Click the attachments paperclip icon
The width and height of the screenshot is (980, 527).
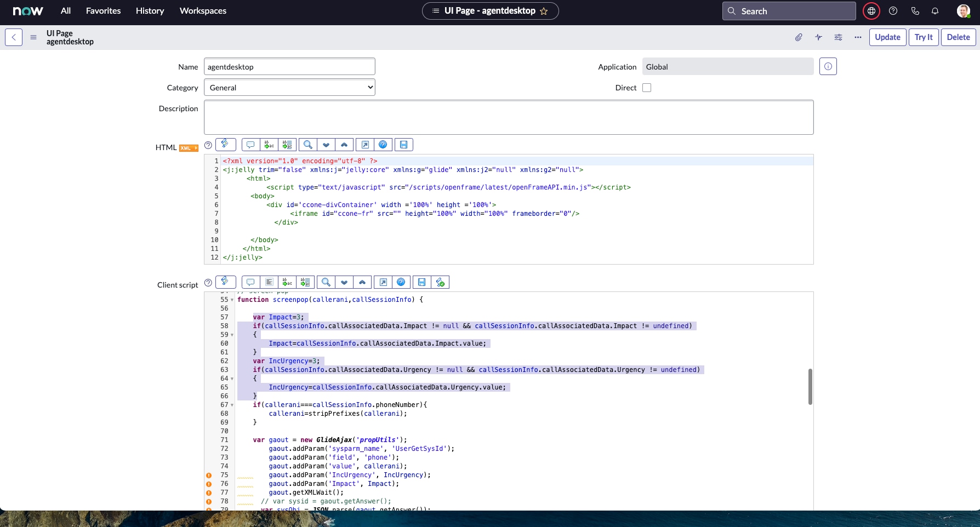[799, 37]
